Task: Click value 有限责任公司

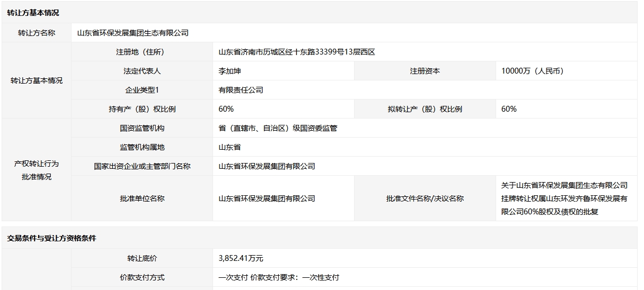Action: click(x=241, y=90)
